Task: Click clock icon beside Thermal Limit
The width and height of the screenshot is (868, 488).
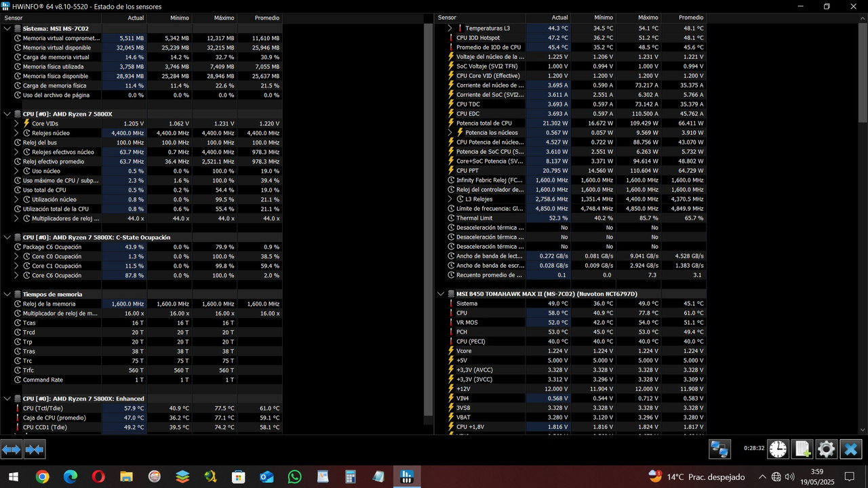Action: click(x=451, y=218)
